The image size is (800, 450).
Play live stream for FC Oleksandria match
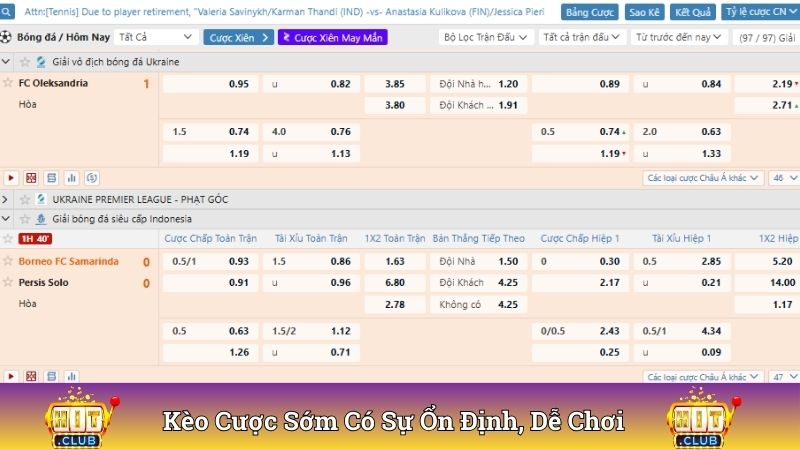(11, 177)
